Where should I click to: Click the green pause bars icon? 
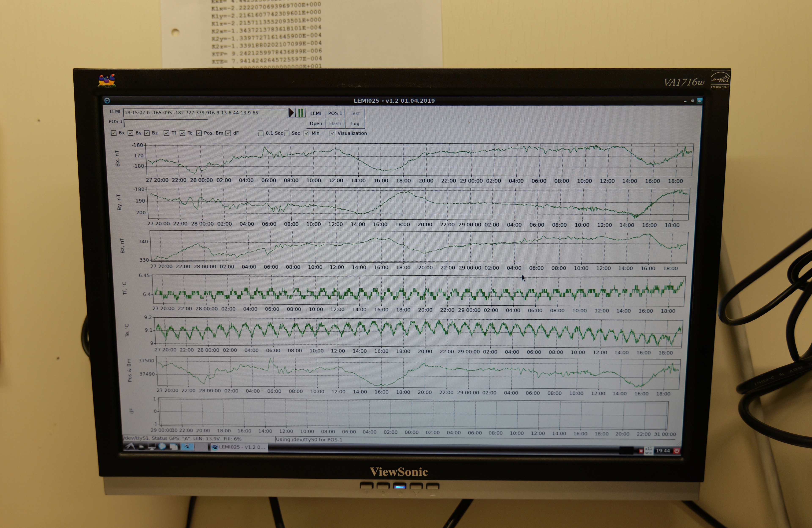pos(300,113)
